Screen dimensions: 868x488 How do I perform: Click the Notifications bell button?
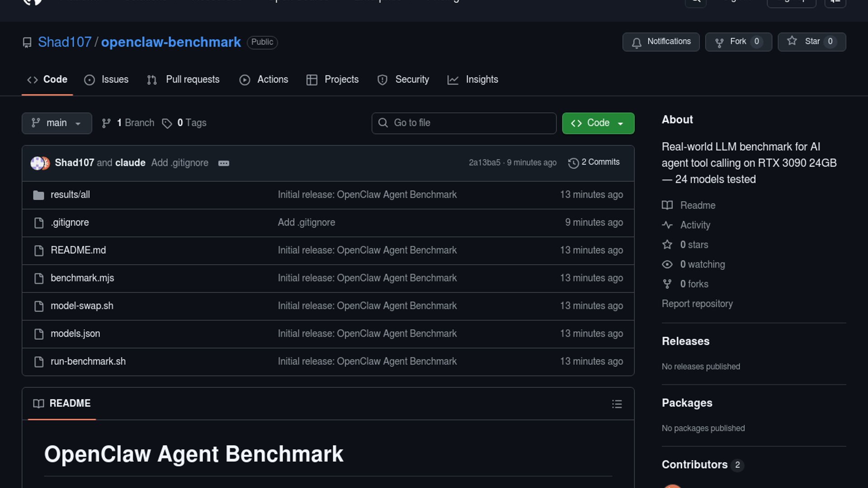660,42
